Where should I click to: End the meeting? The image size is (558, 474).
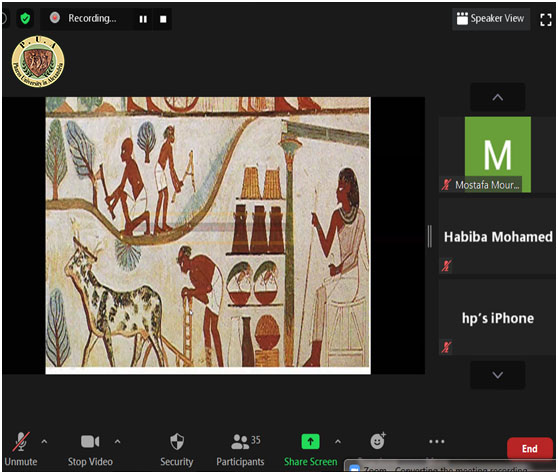pyautogui.click(x=530, y=448)
